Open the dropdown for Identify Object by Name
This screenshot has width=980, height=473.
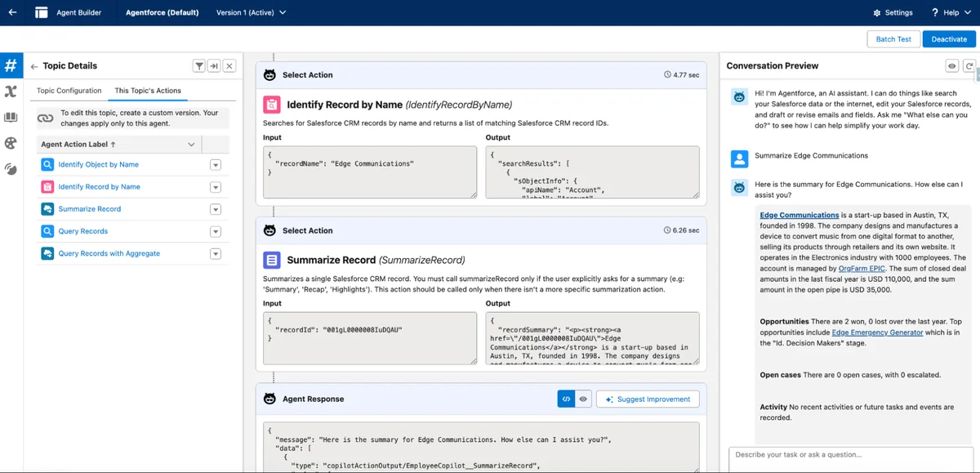tap(216, 164)
